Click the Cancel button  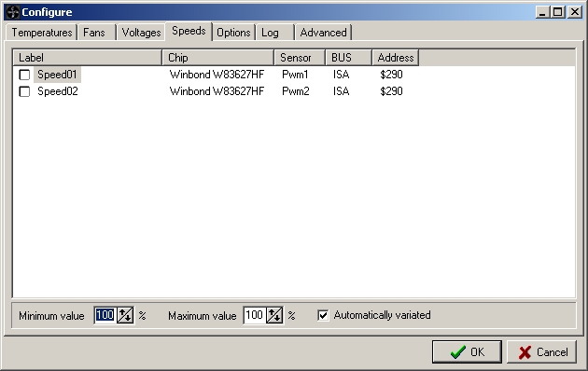click(x=542, y=352)
